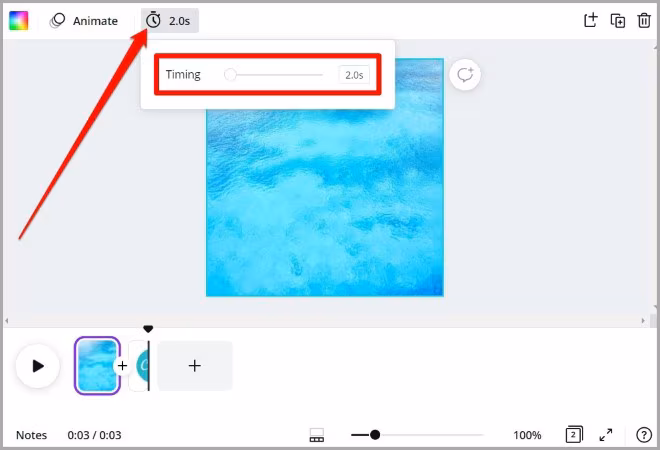Open the background color picker swatch
Screen dimensions: 660x450
[19, 21]
